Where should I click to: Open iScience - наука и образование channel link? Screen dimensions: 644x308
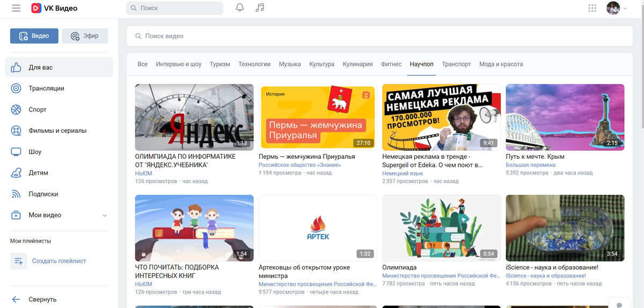[x=546, y=276]
